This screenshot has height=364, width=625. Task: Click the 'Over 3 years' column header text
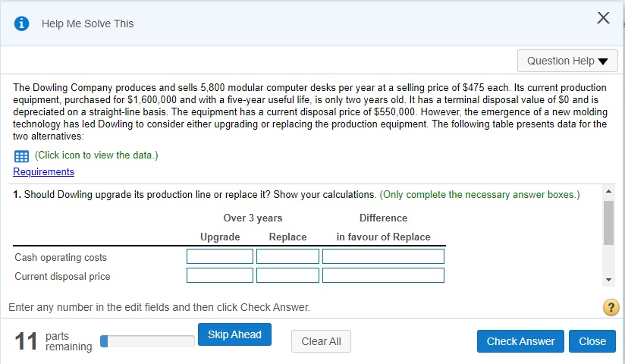[x=253, y=218]
